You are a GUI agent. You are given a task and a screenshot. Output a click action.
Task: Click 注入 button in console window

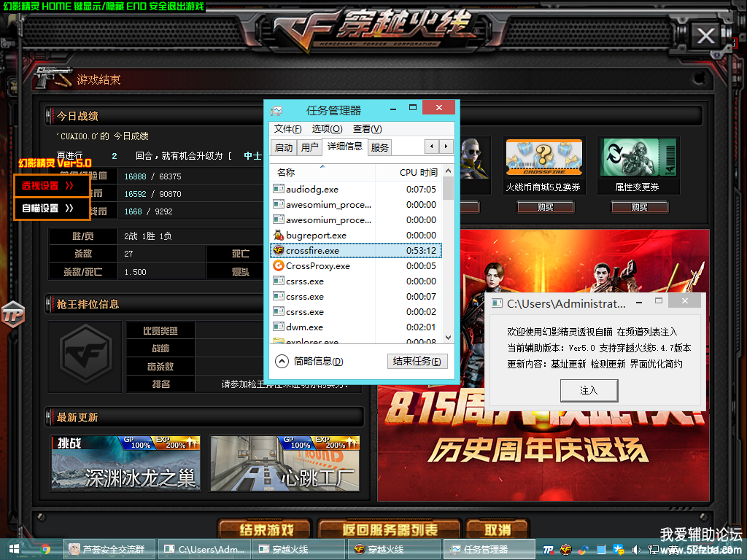click(x=589, y=391)
